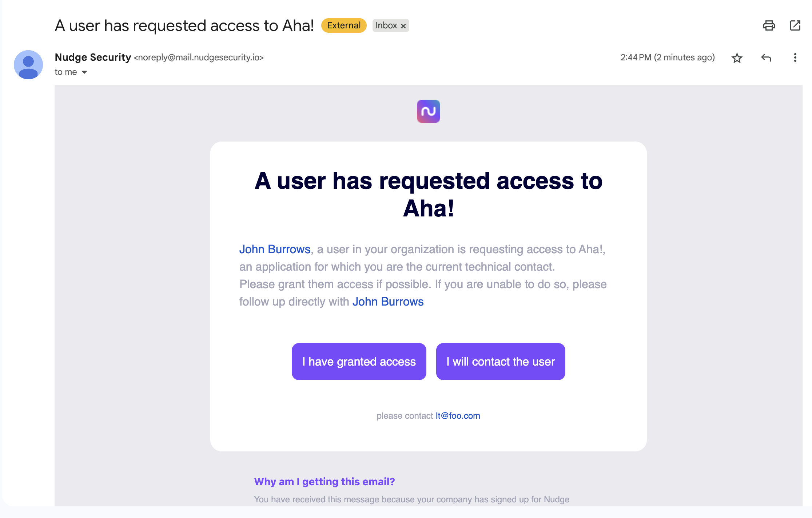The height and width of the screenshot is (518, 812).
Task: Star this message from Nudge Security
Action: coord(737,58)
